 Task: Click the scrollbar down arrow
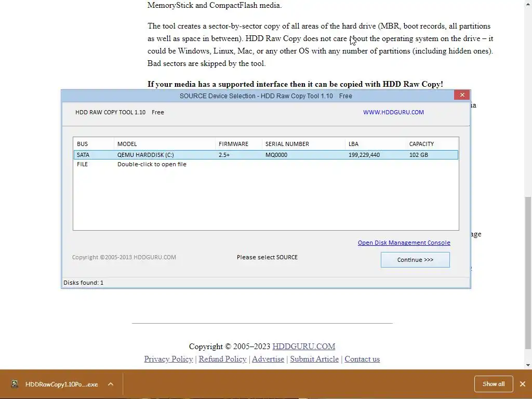(528, 365)
